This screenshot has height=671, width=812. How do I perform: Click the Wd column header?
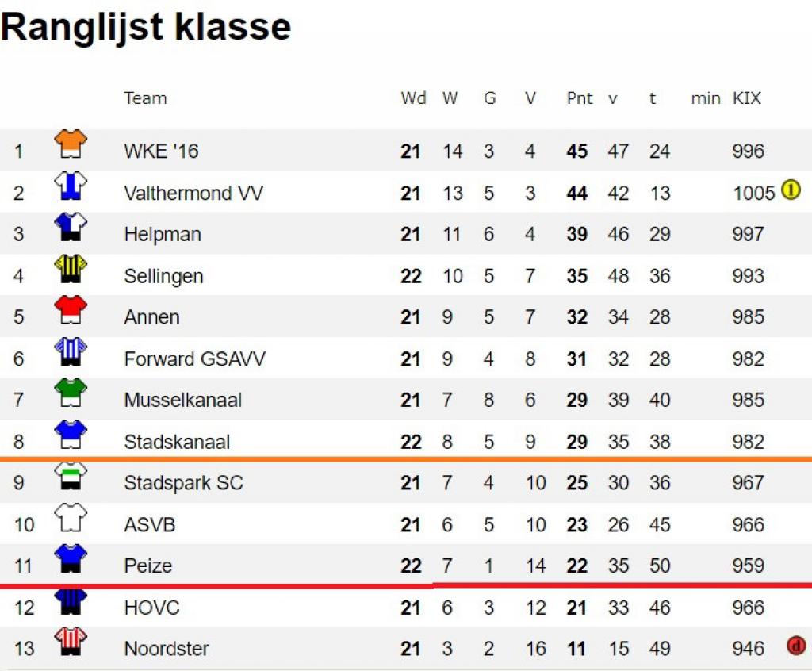click(413, 98)
